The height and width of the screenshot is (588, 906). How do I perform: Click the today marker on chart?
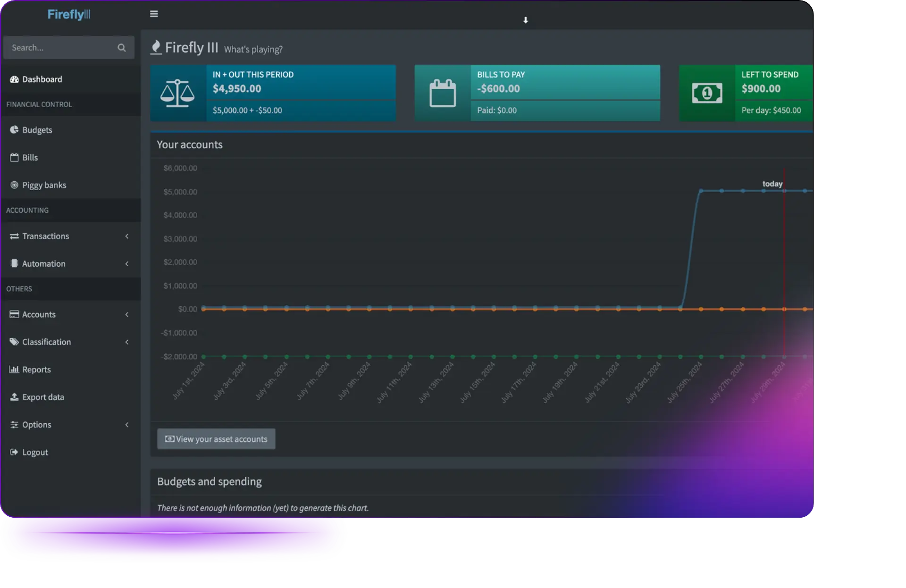point(772,184)
